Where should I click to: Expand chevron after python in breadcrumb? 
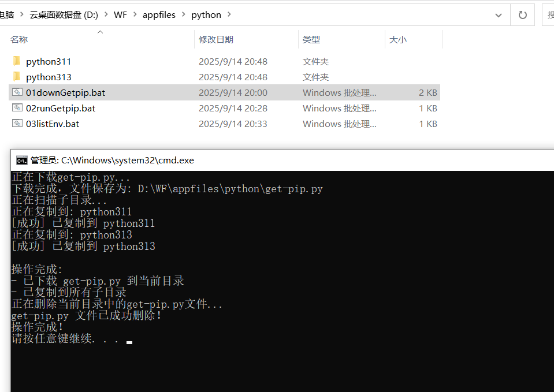(x=229, y=14)
